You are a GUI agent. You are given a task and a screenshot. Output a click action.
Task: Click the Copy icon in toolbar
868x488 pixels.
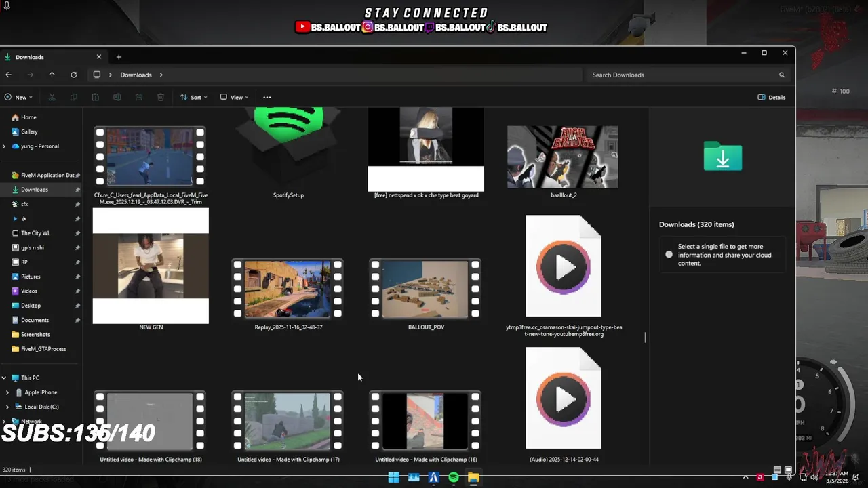click(73, 97)
